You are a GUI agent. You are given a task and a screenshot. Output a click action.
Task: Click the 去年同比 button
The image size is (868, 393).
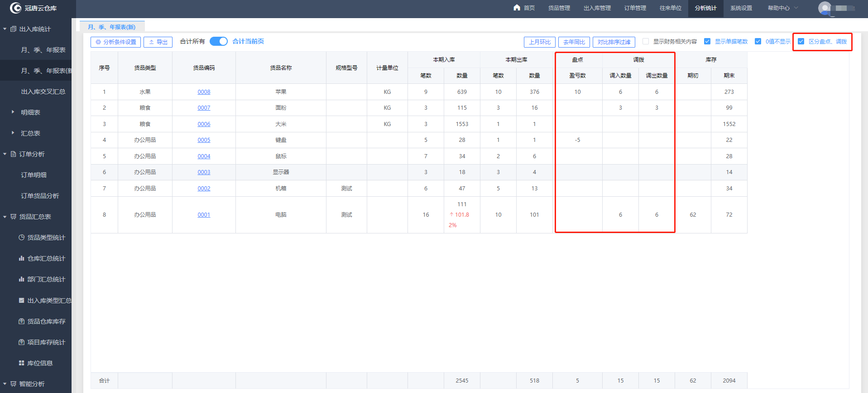574,42
